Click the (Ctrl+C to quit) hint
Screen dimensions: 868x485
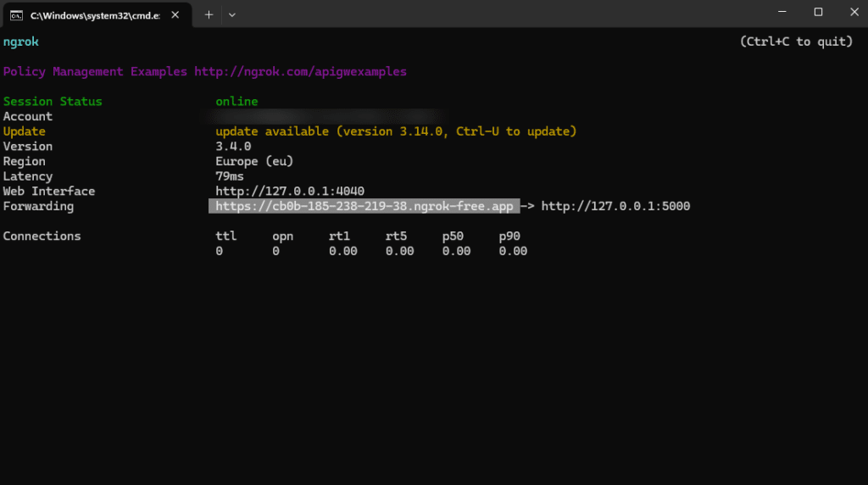tap(796, 42)
